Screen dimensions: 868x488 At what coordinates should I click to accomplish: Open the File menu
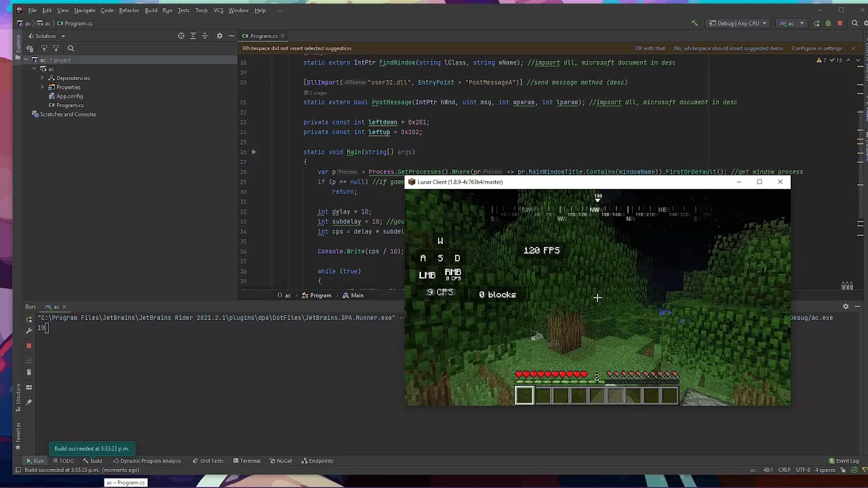click(32, 10)
